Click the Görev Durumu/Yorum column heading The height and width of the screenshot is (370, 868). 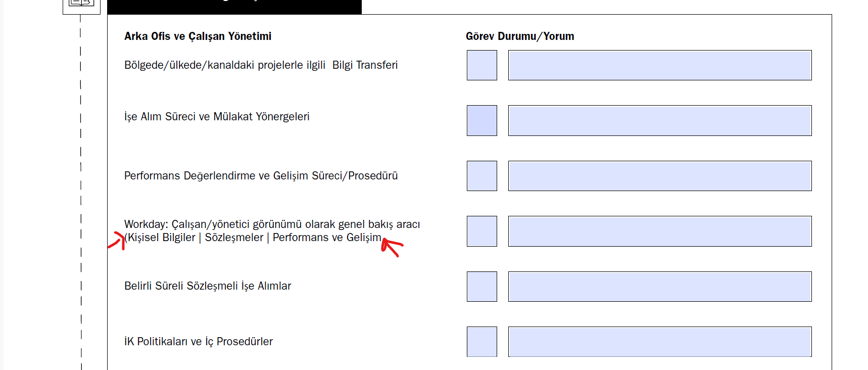pos(520,36)
